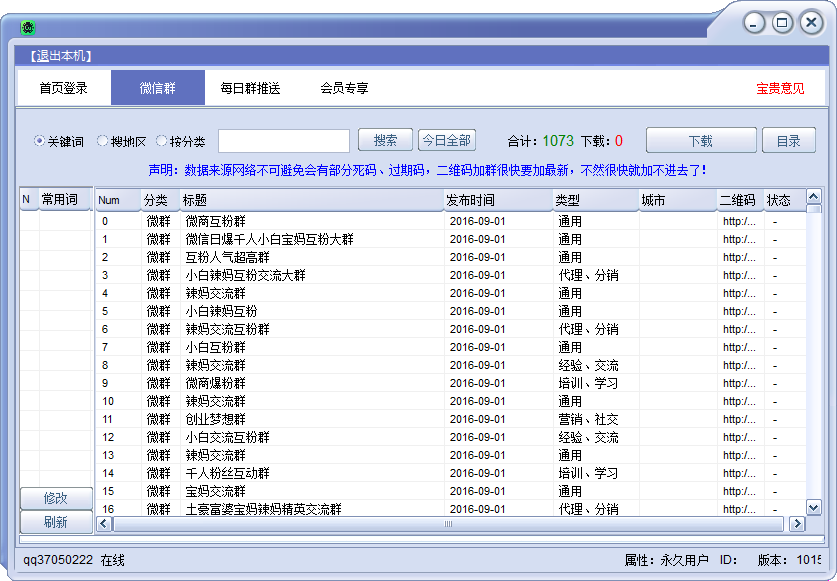The height and width of the screenshot is (581, 837).
Task: Click the green app icon in title bar
Action: point(28,27)
